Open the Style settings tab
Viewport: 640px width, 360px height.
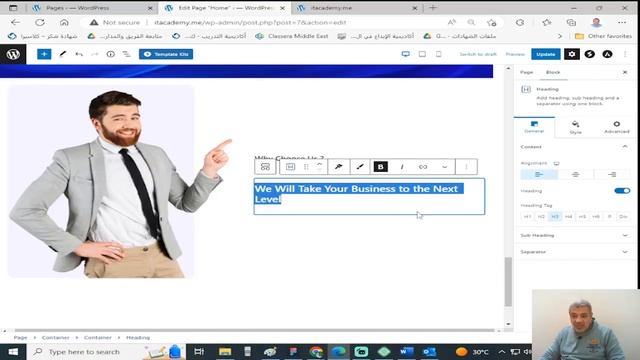point(576,127)
